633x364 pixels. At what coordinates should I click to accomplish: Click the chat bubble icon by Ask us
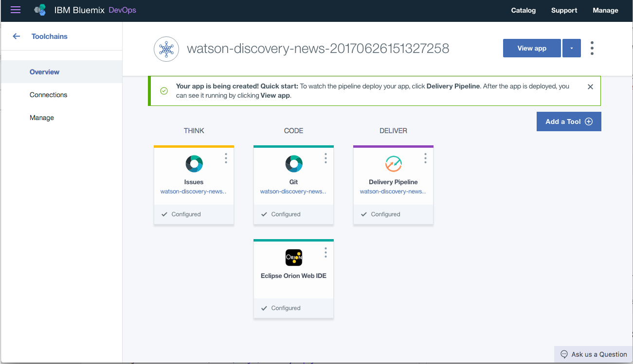(564, 354)
